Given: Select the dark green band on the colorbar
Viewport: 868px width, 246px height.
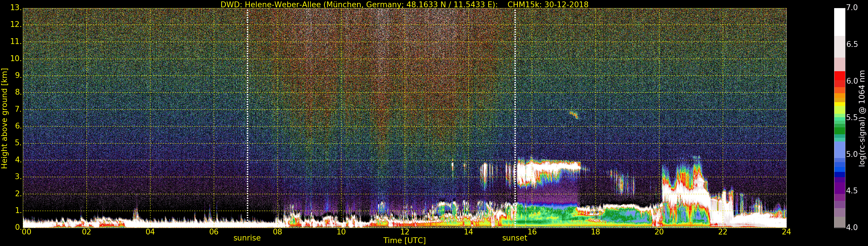Looking at the screenshot, I should (839, 130).
